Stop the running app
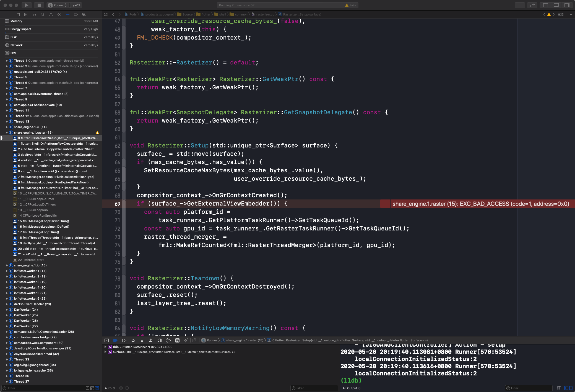 pyautogui.click(x=39, y=5)
